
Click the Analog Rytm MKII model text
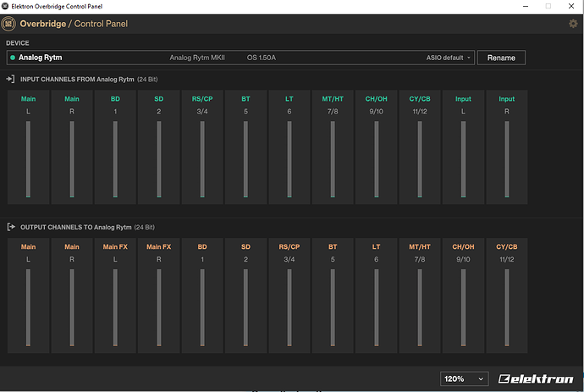tap(197, 58)
